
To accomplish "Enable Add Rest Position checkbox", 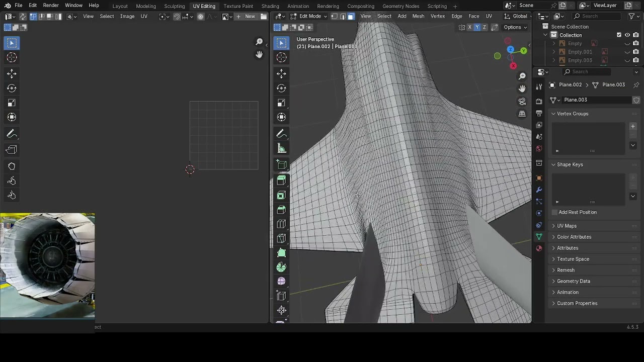I will [555, 212].
